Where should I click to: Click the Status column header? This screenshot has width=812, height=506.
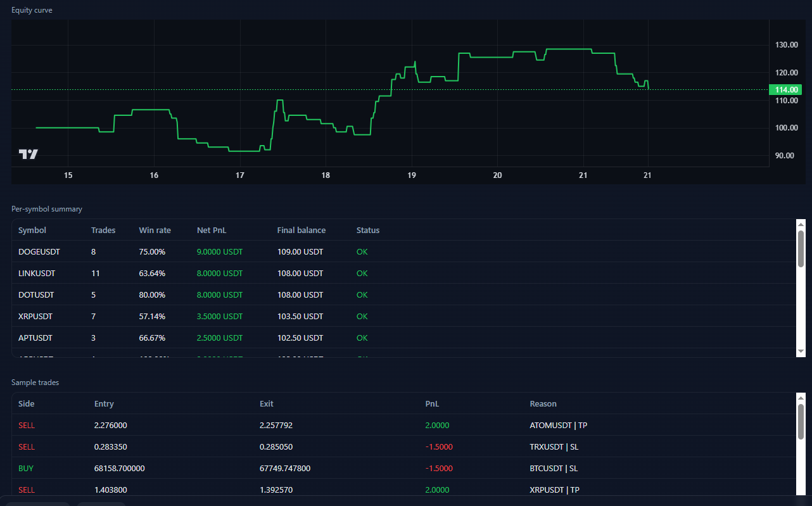click(368, 230)
